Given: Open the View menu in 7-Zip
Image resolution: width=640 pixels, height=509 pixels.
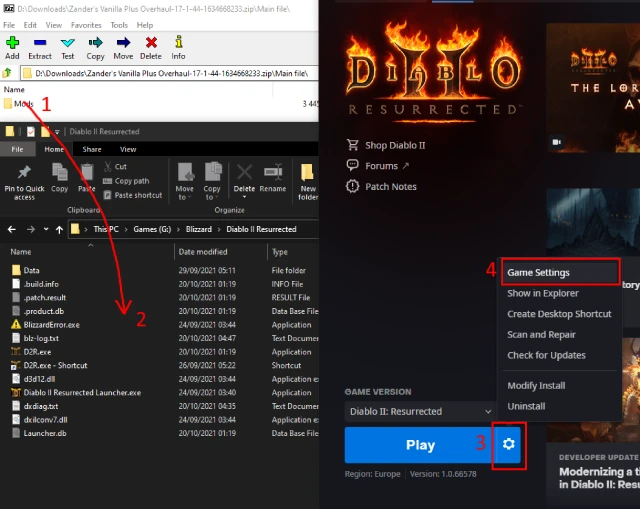Looking at the screenshot, I should pos(54,25).
